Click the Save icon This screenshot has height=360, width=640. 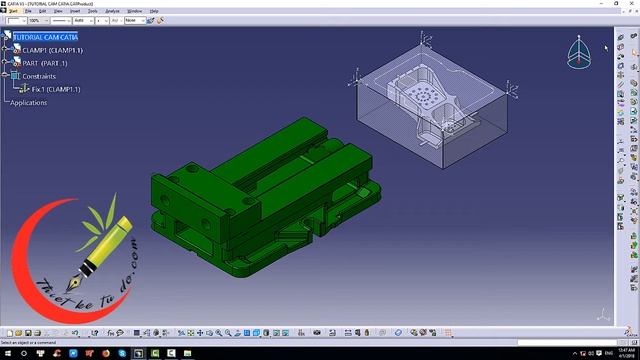(x=28, y=333)
